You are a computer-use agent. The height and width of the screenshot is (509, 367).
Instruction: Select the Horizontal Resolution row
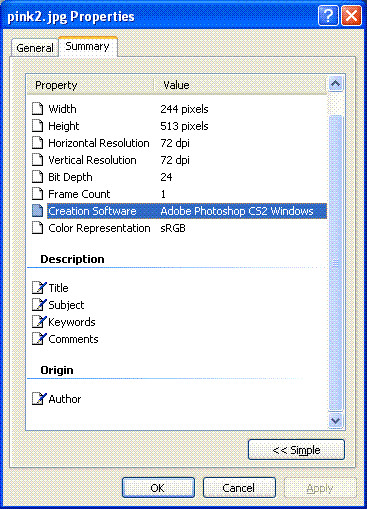point(177,143)
